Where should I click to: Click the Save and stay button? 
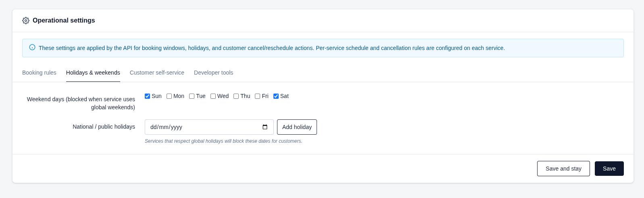click(563, 169)
